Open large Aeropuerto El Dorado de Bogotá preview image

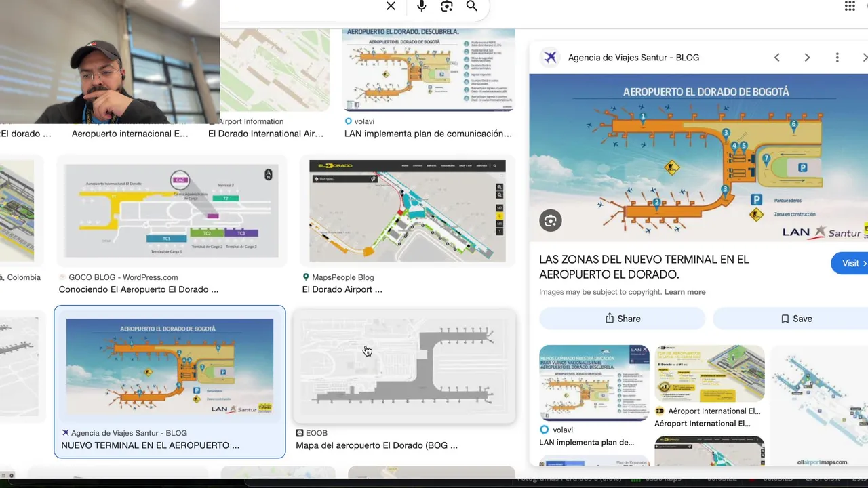(698, 158)
